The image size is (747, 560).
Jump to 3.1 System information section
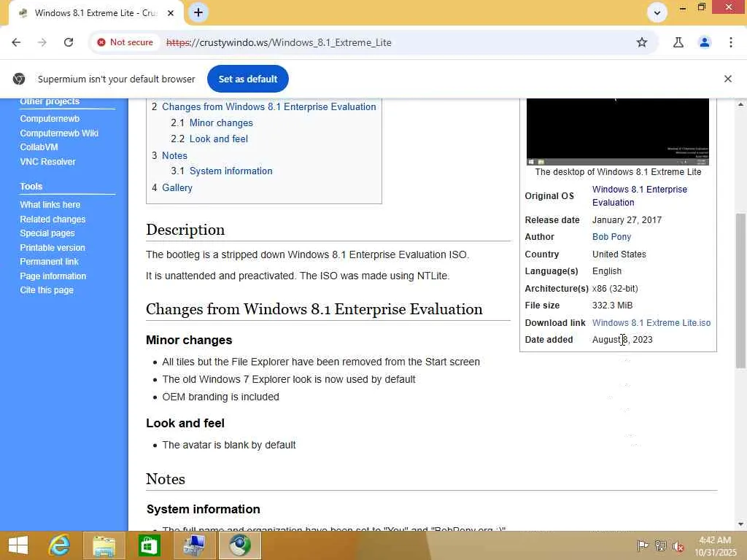tap(231, 171)
